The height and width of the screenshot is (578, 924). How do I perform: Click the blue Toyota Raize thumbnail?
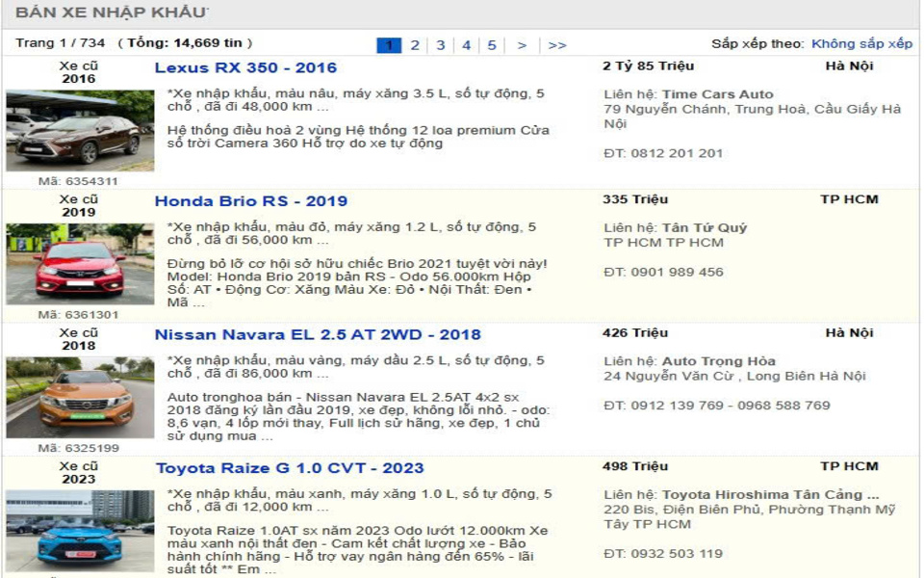tap(80, 531)
